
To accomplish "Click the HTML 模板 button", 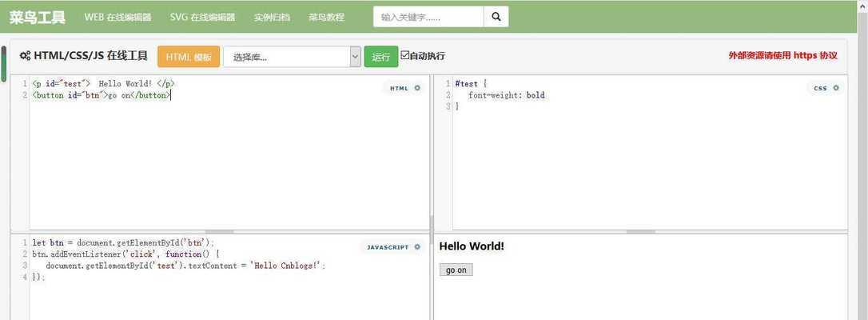I will pos(189,57).
